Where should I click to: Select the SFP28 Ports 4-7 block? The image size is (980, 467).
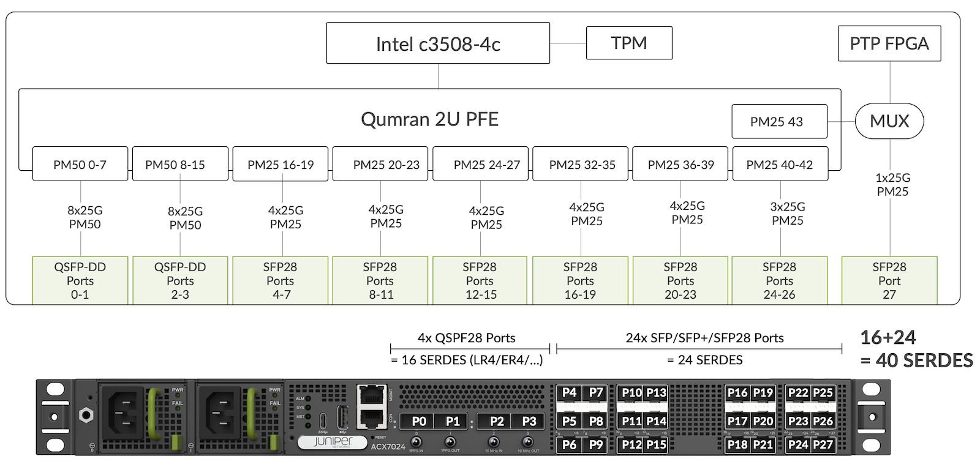click(x=281, y=280)
